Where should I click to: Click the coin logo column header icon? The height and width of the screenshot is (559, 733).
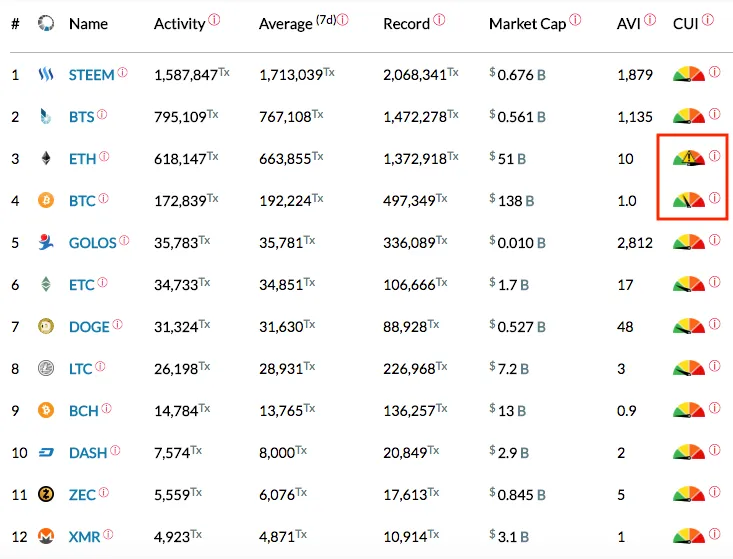(46, 23)
